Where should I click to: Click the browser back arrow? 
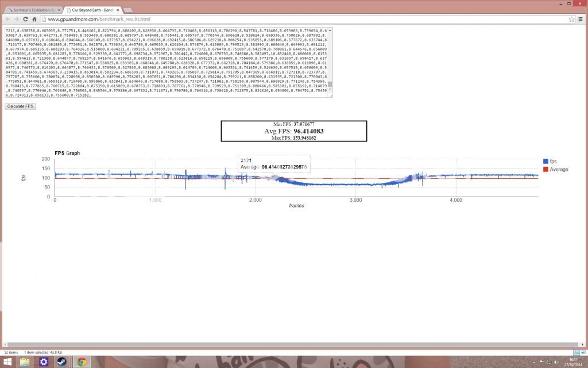coord(6,19)
